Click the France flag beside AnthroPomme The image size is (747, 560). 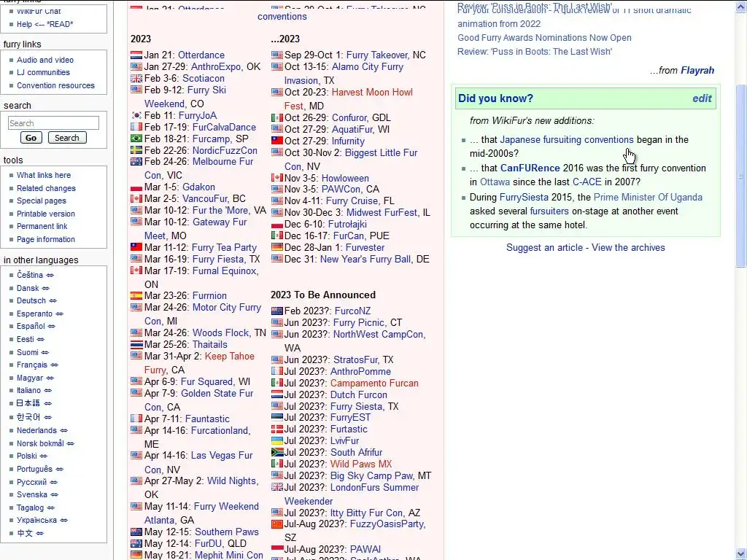276,371
